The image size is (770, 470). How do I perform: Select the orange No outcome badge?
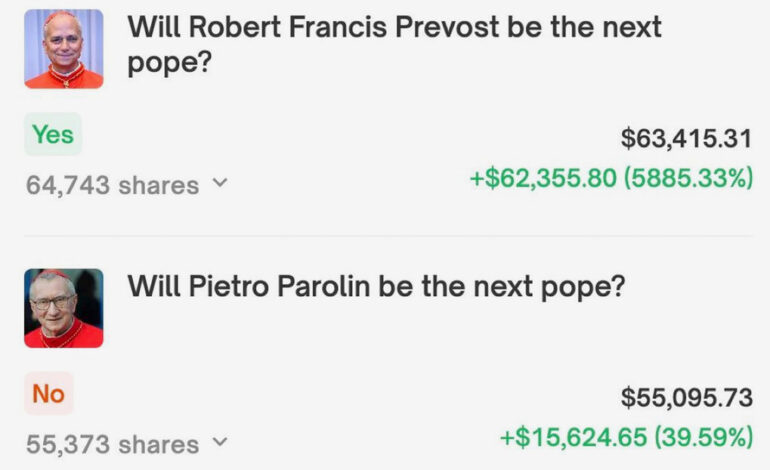click(49, 393)
